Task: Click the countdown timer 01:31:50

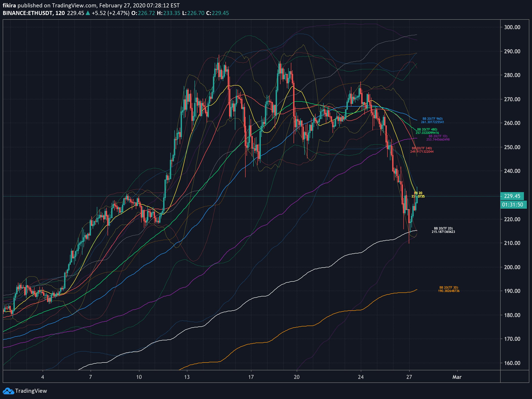Action: point(513,205)
